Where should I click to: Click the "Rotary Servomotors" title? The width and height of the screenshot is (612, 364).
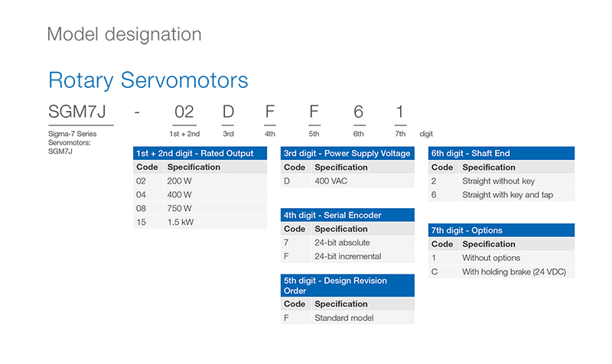(x=148, y=80)
